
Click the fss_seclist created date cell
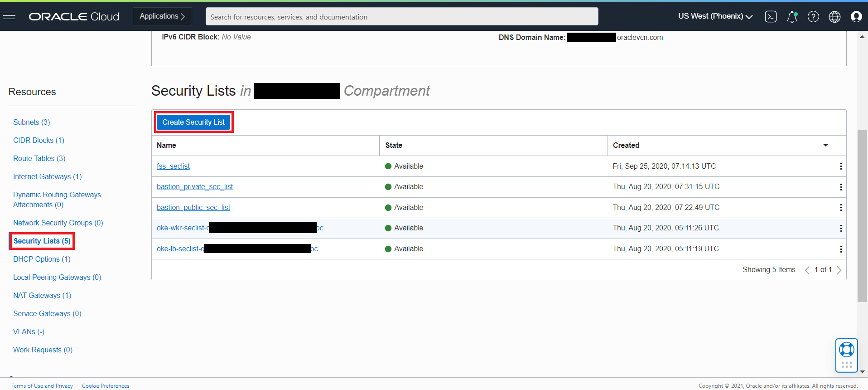[664, 166]
